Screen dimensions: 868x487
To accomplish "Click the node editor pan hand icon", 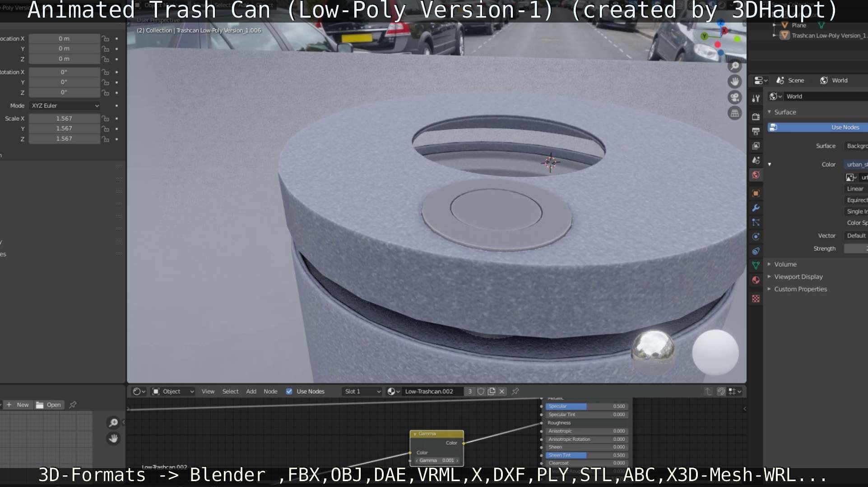I will point(113,438).
